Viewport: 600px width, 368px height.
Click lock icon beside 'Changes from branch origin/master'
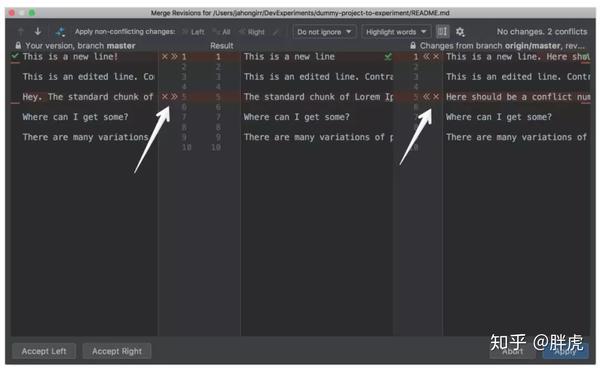click(413, 46)
